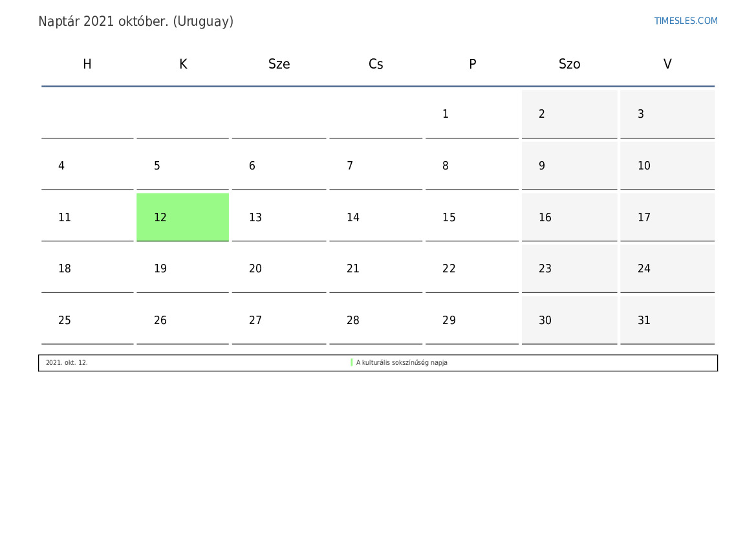The image size is (756, 535).
Task: Click the legend date '2021. okt. 12.'
Action: 67,362
